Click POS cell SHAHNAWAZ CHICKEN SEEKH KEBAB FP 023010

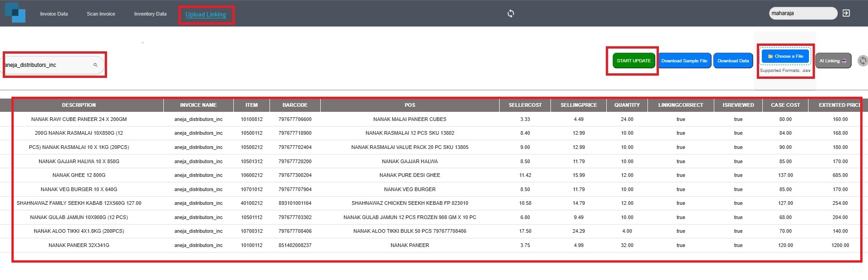coord(410,203)
